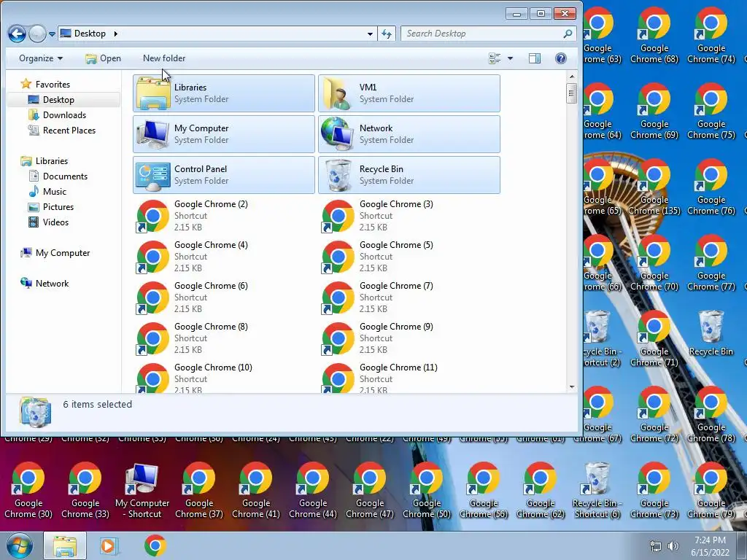Toggle the preview pane
Image resolution: width=747 pixels, height=560 pixels.
click(x=535, y=58)
